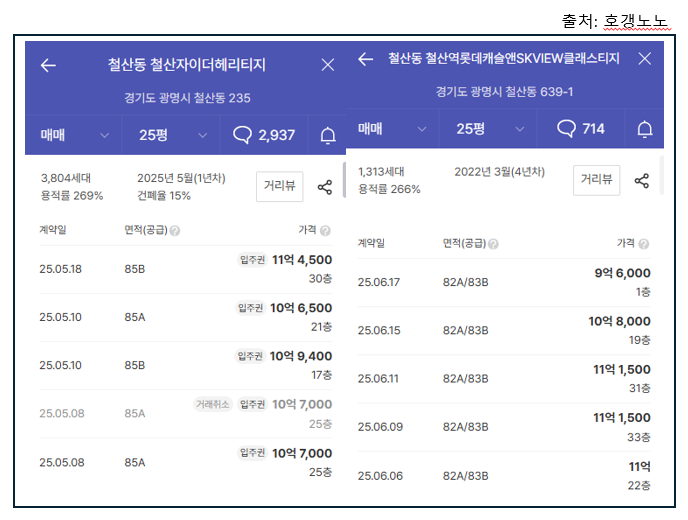Screen dimensions: 688x520
Task: Open 매매 dropdown in 롯데캐슬 panel
Action: click(x=392, y=129)
